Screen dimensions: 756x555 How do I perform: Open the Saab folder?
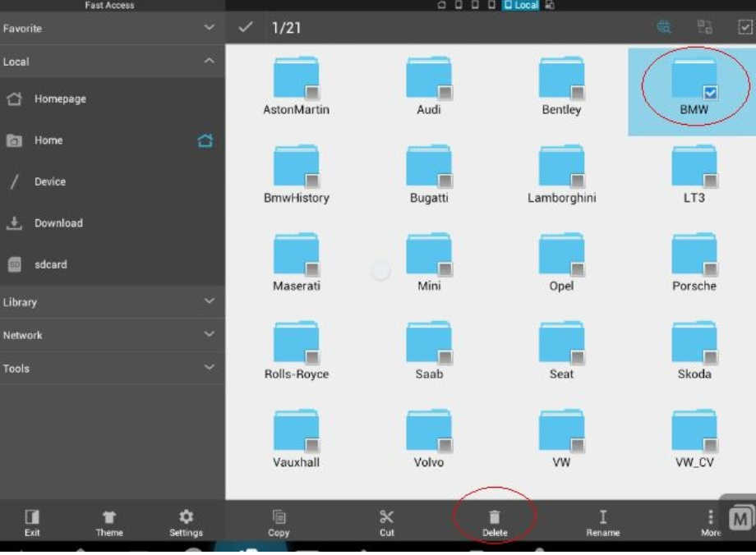pos(429,351)
